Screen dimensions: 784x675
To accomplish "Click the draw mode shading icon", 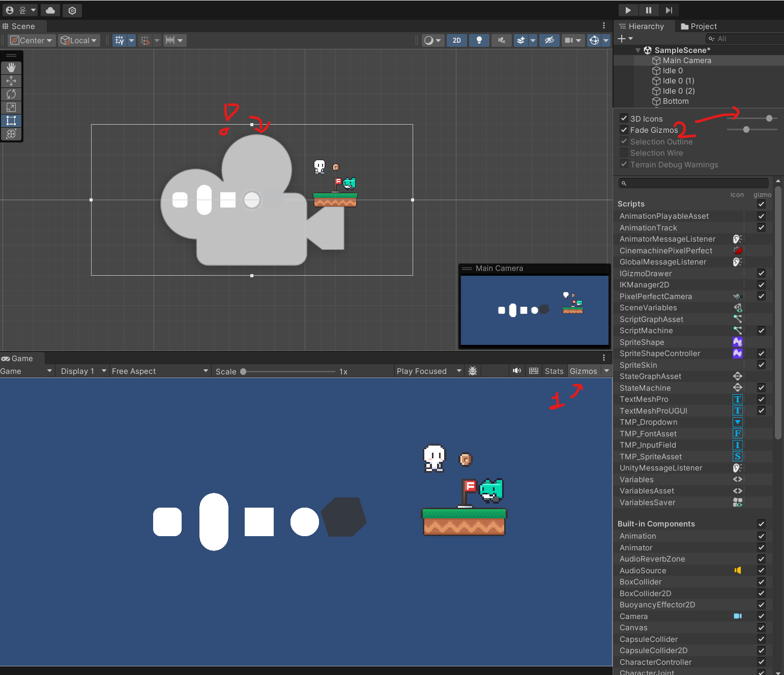I will pyautogui.click(x=433, y=40).
